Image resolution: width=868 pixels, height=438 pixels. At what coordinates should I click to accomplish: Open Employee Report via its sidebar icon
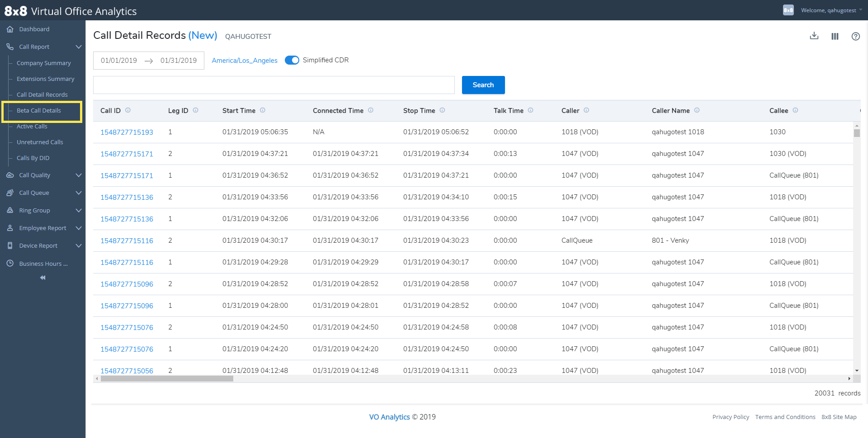10,228
